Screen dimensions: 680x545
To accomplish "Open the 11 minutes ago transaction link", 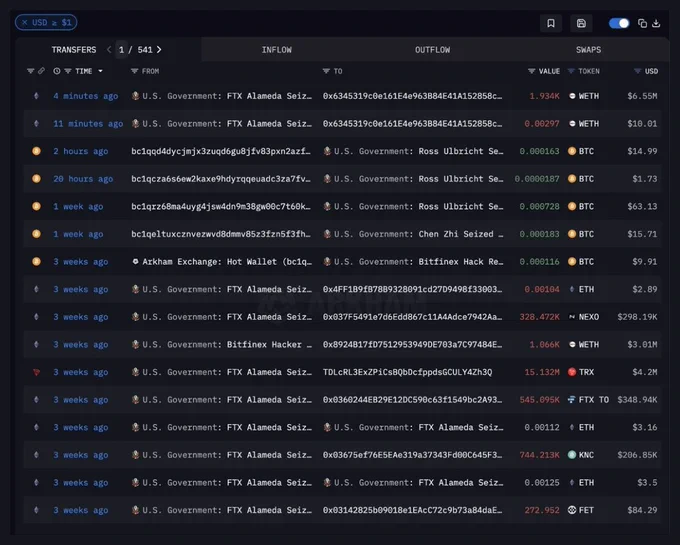I will tap(88, 124).
